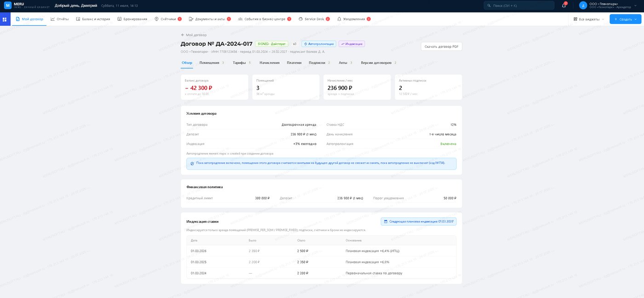This screenshot has height=298, width=644.
Task: Click the headset icon of Service Desk
Action: (x=300, y=19)
